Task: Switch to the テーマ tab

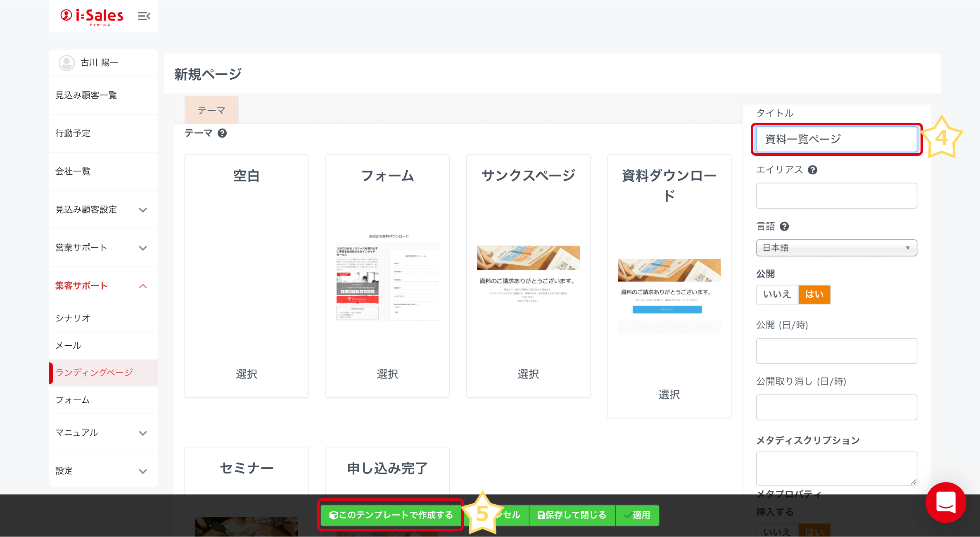Action: pyautogui.click(x=211, y=110)
